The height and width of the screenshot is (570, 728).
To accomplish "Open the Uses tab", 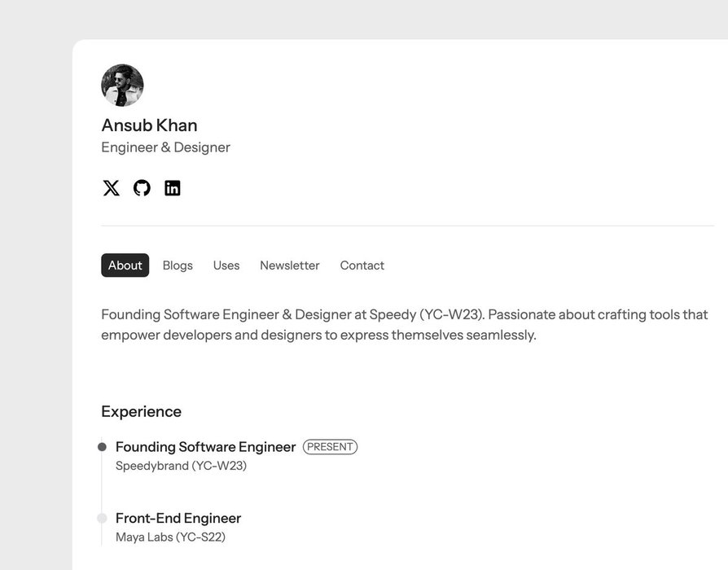I will pos(226,265).
